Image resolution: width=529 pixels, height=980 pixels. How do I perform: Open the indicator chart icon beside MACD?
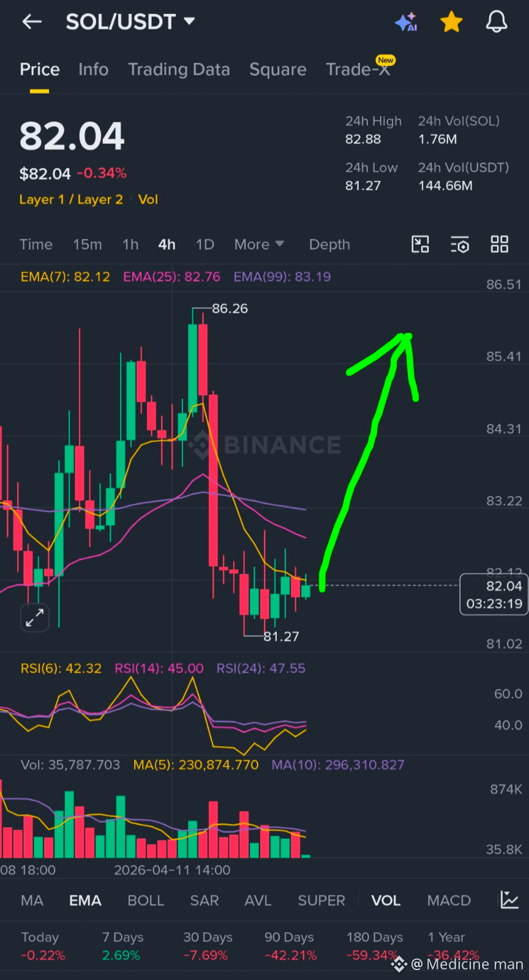[509, 900]
